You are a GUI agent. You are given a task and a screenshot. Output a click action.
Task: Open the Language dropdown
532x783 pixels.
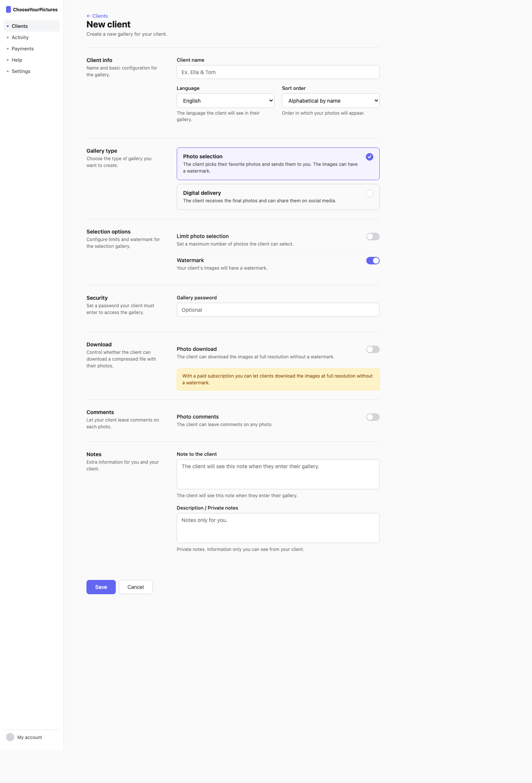(x=225, y=101)
